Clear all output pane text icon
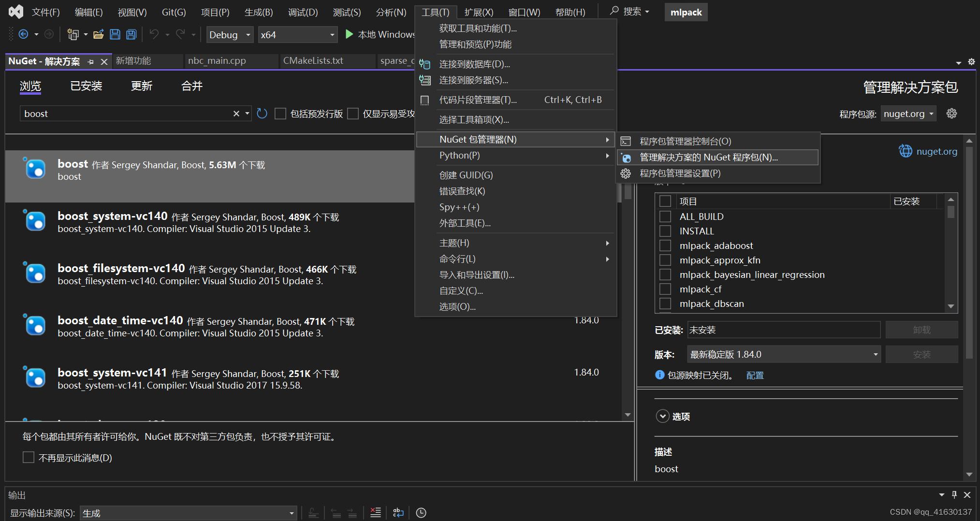Image resolution: width=980 pixels, height=521 pixels. pos(376,513)
